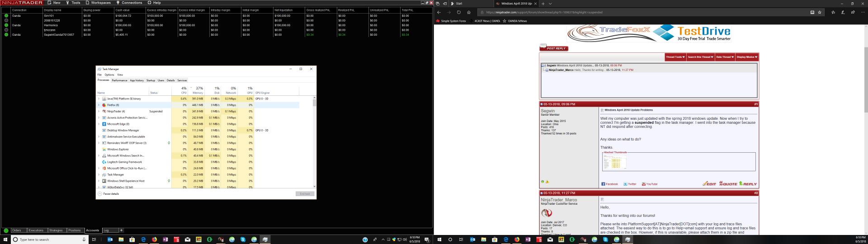Click Microsoft Edge process icon in Task Manager
The height and width of the screenshot is (244, 868).
pos(104,124)
